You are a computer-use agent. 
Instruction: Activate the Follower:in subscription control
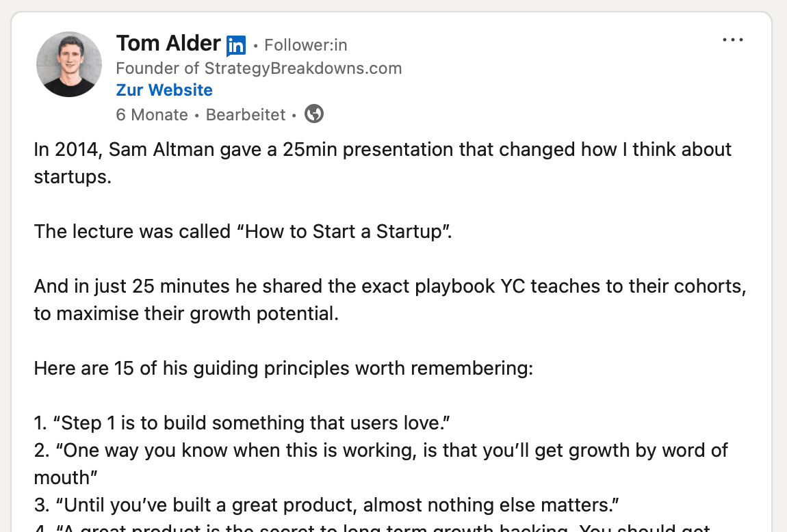(305, 45)
